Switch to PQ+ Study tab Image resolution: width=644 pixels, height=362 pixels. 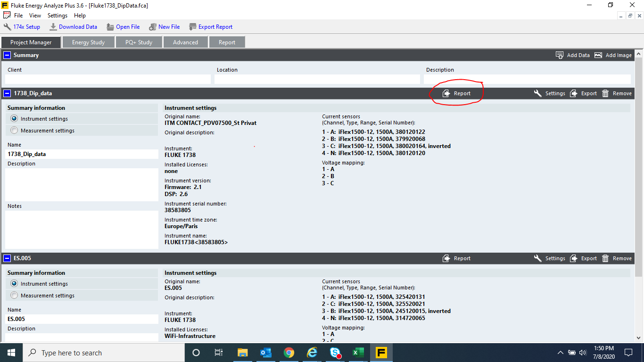[x=139, y=42]
